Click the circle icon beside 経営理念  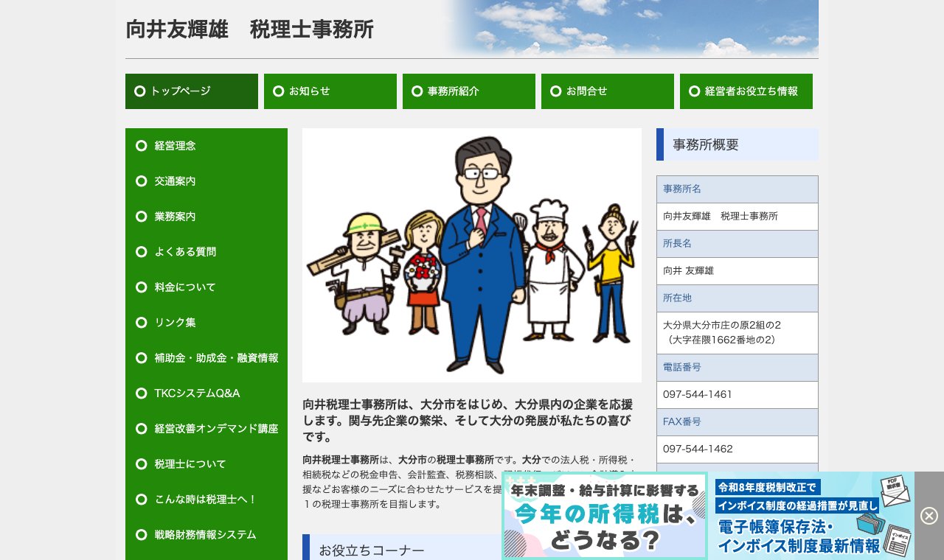tap(142, 146)
